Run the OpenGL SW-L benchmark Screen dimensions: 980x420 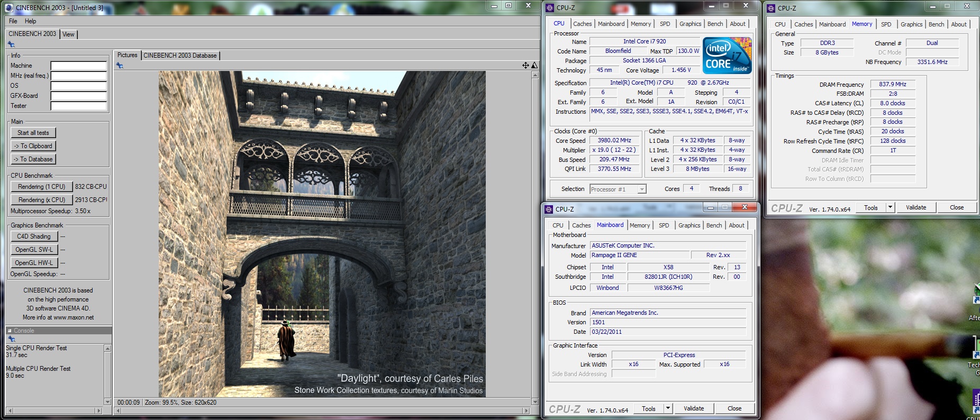click(34, 250)
